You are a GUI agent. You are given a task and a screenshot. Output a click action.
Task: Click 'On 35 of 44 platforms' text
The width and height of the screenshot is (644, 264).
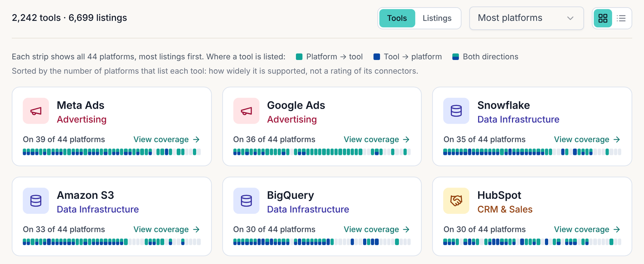tap(485, 140)
